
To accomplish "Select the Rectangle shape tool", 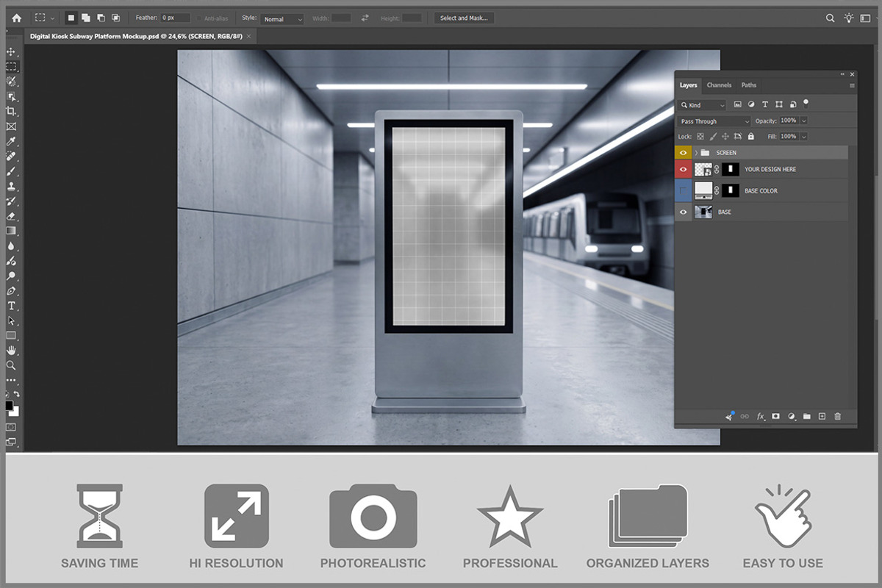I will (x=11, y=335).
